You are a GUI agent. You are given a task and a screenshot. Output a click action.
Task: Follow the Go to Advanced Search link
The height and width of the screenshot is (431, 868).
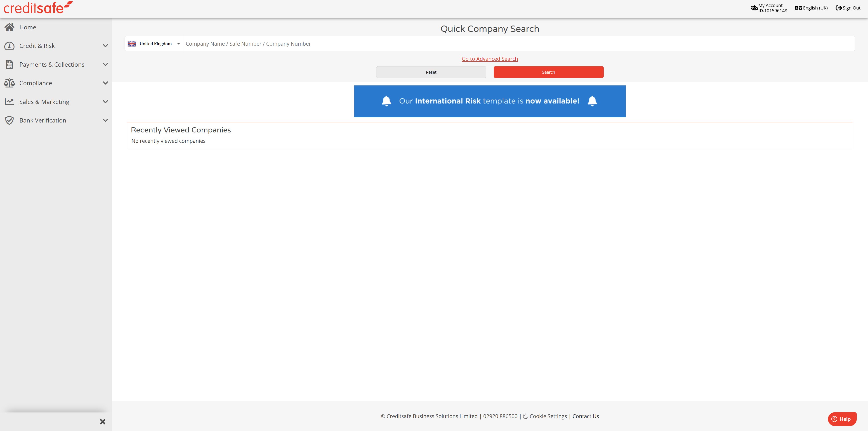[489, 59]
